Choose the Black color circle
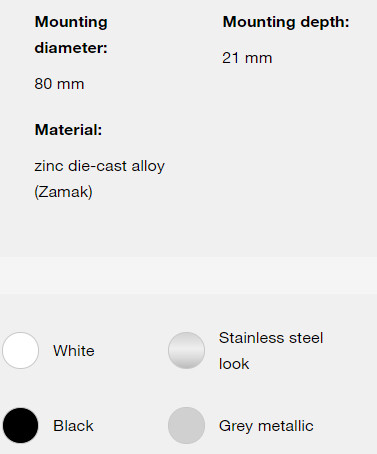 [x=20, y=425]
